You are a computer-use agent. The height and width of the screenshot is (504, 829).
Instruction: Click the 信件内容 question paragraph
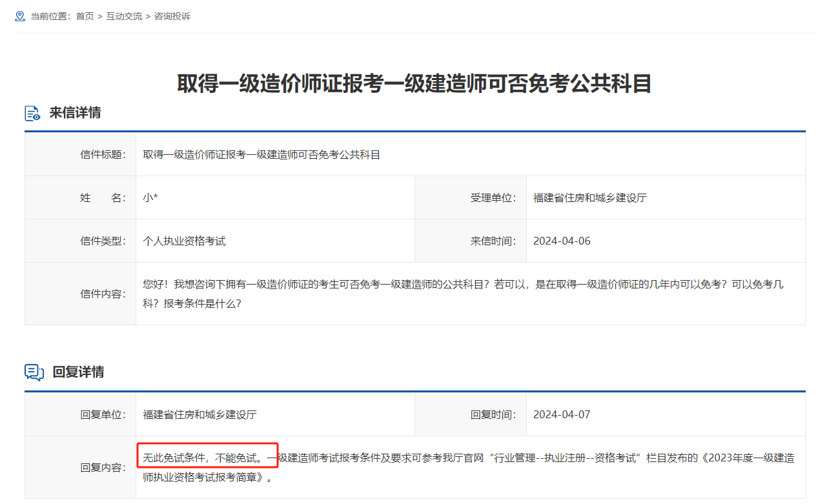click(x=463, y=293)
